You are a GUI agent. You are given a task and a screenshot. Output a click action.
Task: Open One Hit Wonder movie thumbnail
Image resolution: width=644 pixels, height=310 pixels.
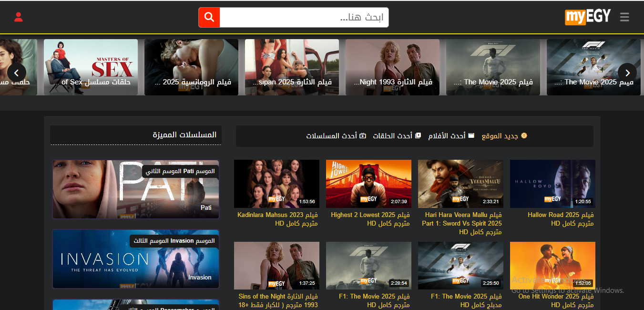pyautogui.click(x=552, y=266)
